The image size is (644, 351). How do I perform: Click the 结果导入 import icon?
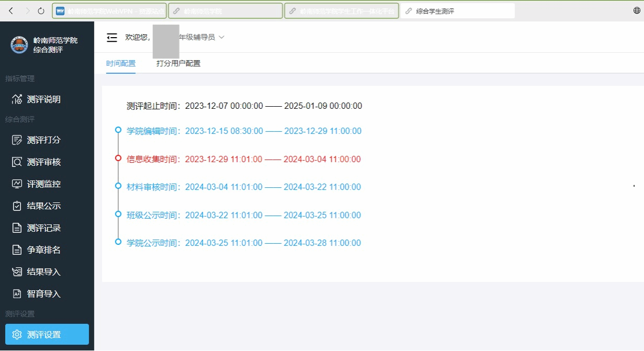pyautogui.click(x=17, y=272)
